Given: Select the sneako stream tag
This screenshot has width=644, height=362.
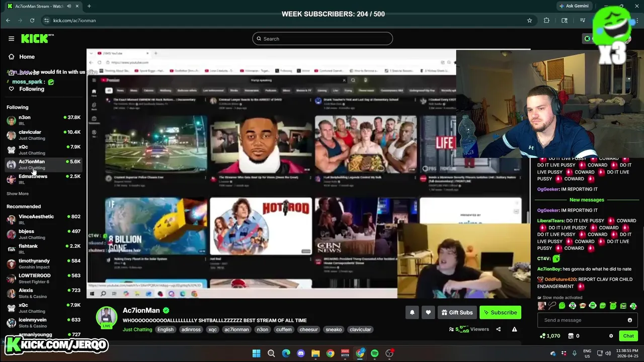Looking at the screenshot, I should tap(334, 329).
